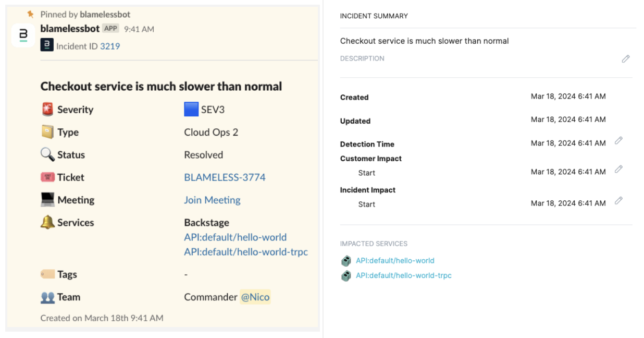Click the incident summary text in right panel
Screen dimensions: 644x338
(x=425, y=41)
